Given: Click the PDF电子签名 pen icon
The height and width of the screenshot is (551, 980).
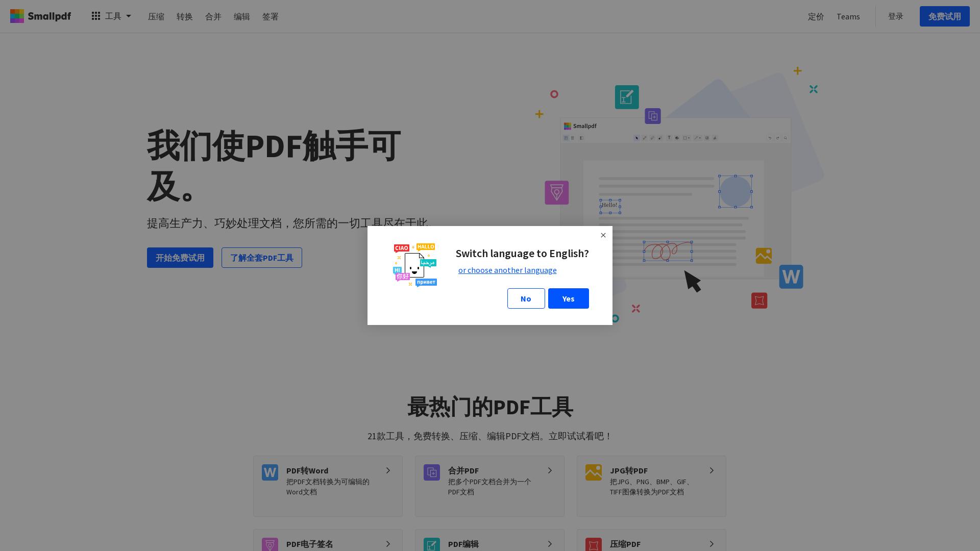Looking at the screenshot, I should [x=270, y=544].
